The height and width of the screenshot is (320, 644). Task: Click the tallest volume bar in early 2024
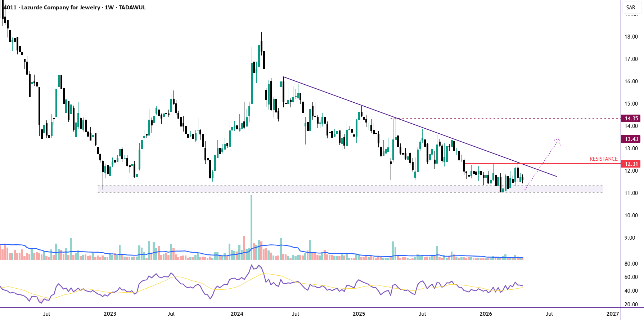[x=251, y=223]
